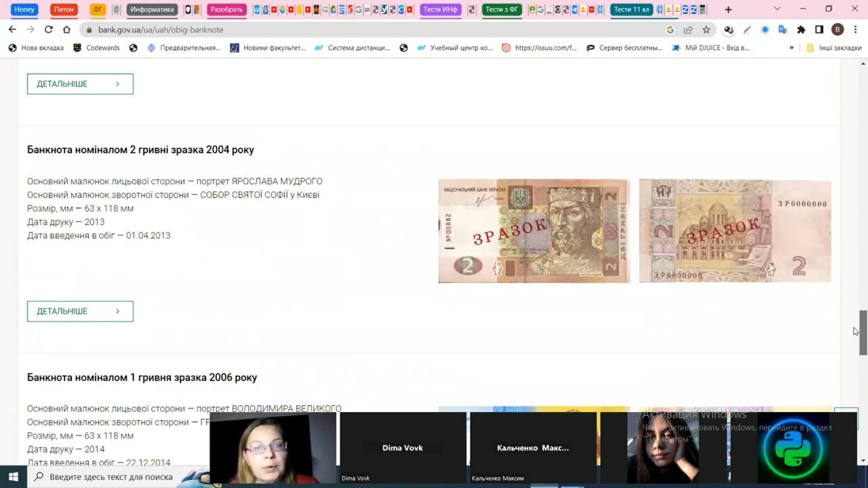Click heading Банкнота номіналом 1 гривня зразка 2006
The image size is (868, 488).
click(x=142, y=378)
